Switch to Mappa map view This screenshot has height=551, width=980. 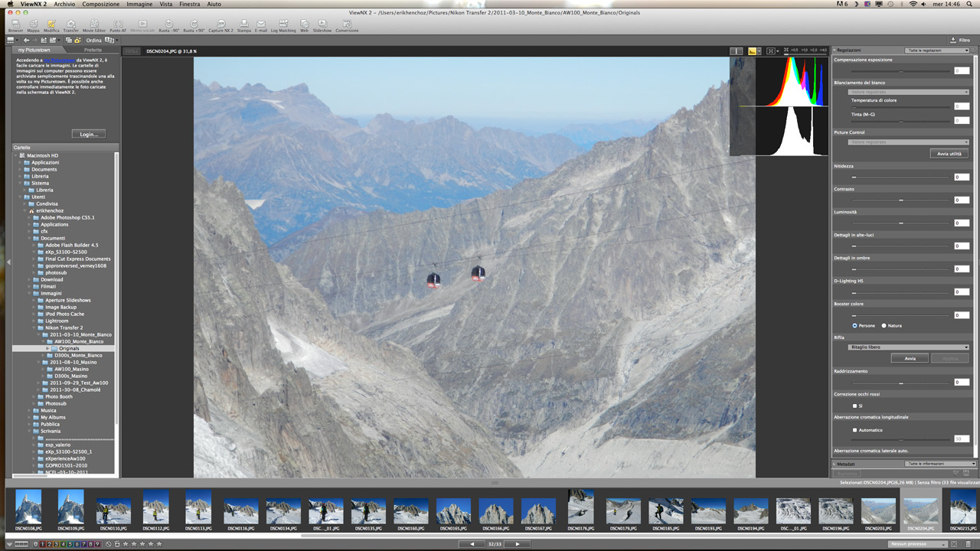coord(34,26)
